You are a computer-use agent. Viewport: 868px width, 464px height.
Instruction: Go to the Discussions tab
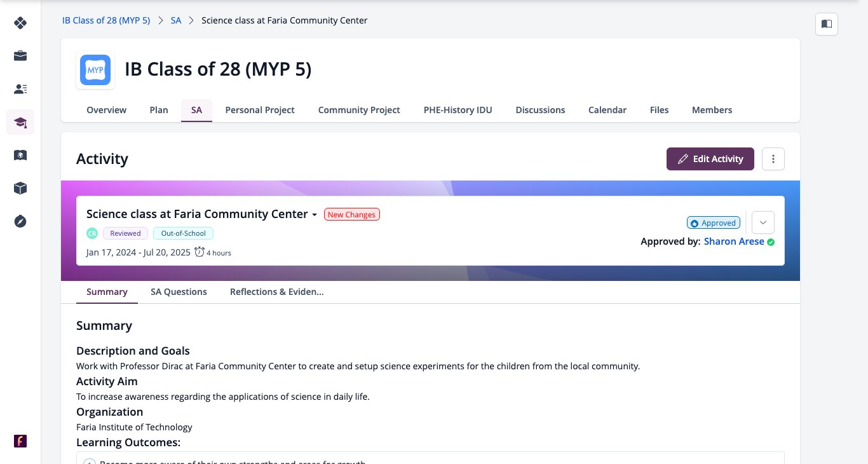point(541,110)
